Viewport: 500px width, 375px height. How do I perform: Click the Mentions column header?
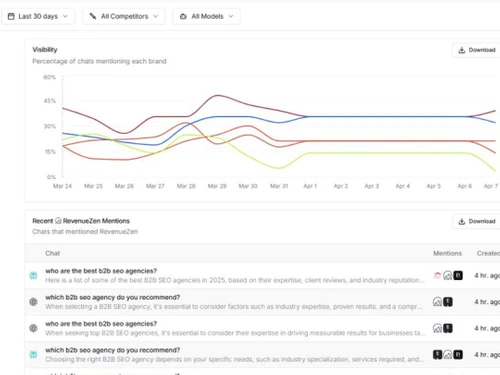tap(447, 253)
